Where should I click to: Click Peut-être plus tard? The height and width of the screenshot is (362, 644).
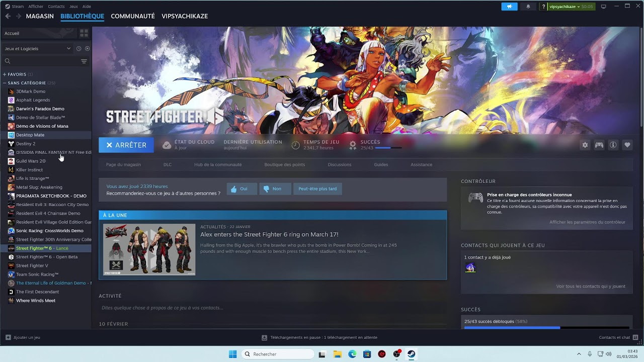coord(317,189)
